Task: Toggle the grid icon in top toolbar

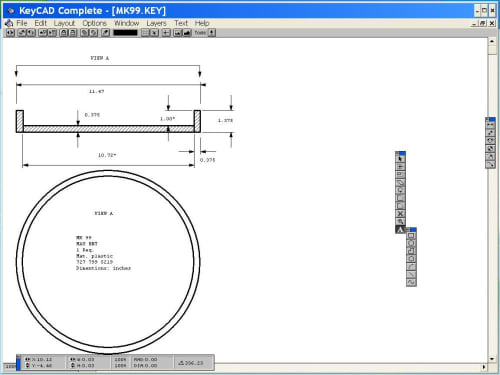Action: coord(145,33)
